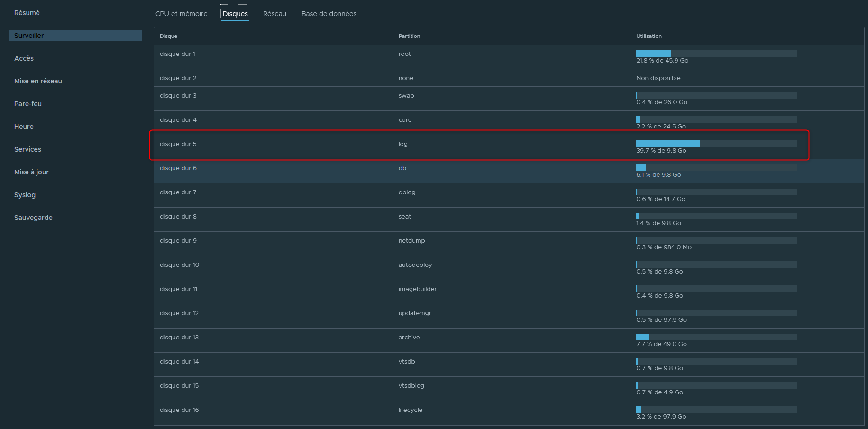Open the Réseau tab
This screenshot has height=429, width=868.
(274, 14)
